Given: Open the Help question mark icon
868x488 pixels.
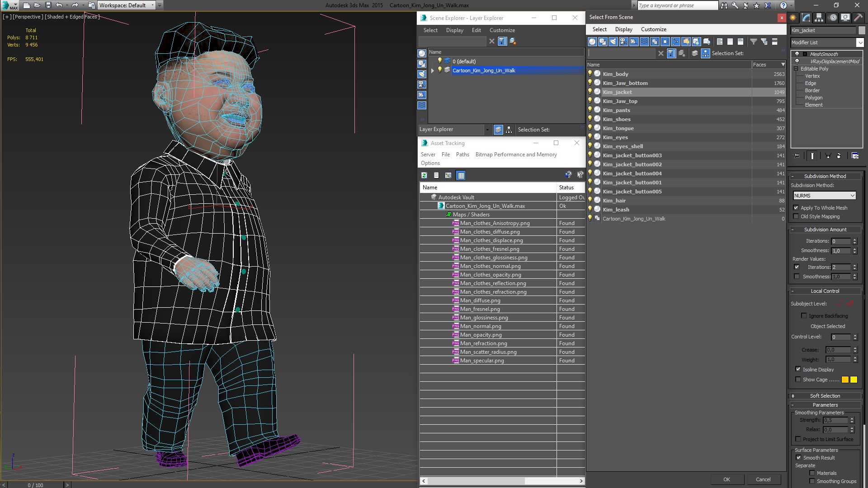Looking at the screenshot, I should pyautogui.click(x=783, y=5).
